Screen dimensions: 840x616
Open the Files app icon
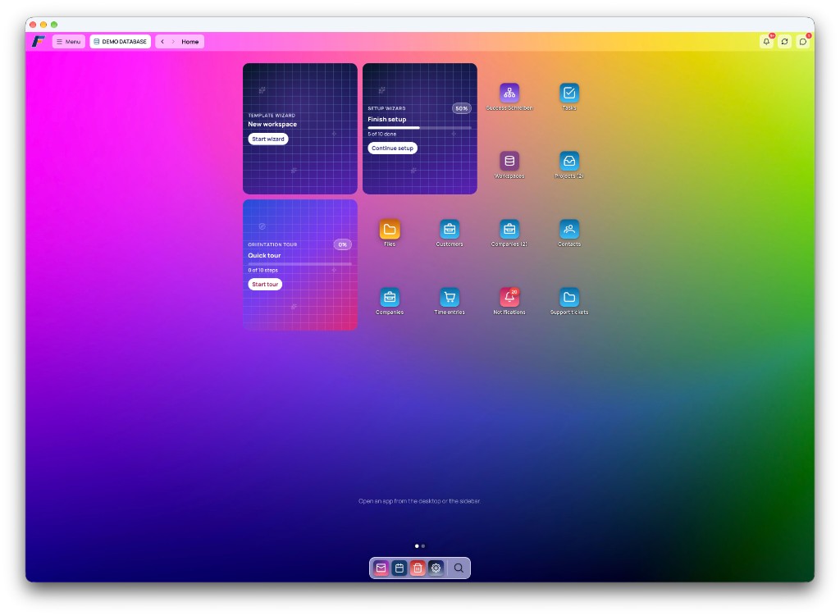click(390, 230)
